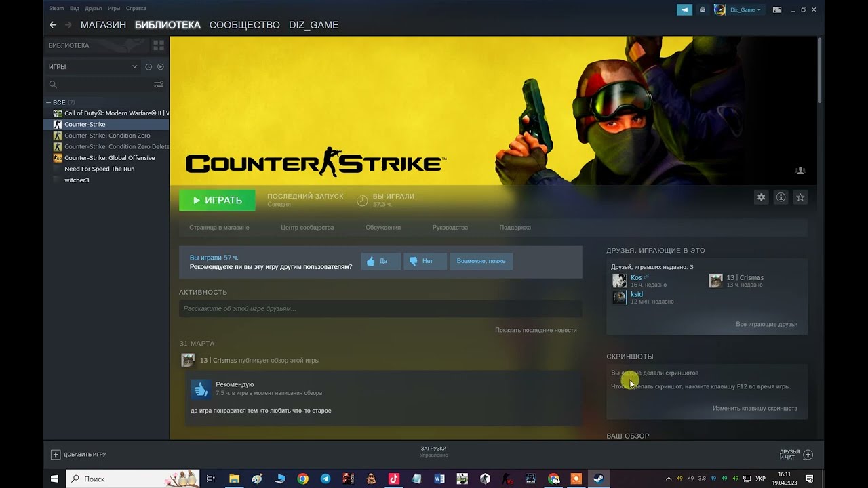
Task: Show ready-to-play games filter icon
Action: (x=161, y=66)
